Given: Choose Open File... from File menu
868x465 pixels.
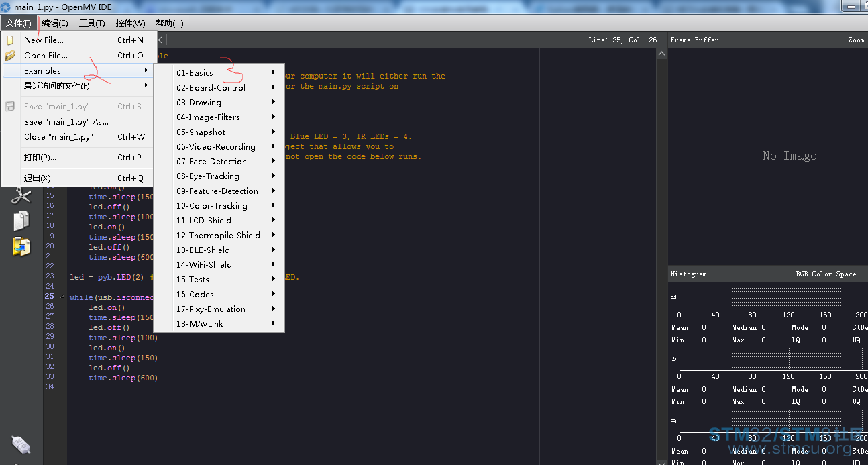Looking at the screenshot, I should coord(79,56).
